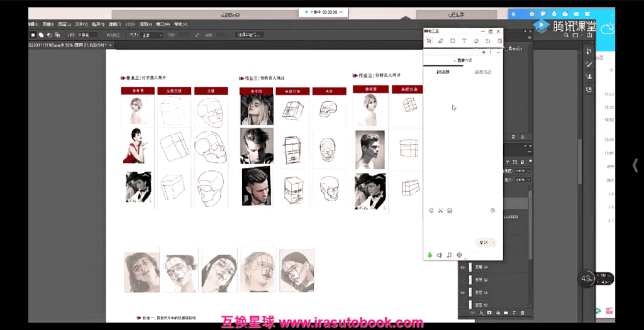Click the layer styles fx icon
The width and height of the screenshot is (644, 330).
tap(481, 313)
